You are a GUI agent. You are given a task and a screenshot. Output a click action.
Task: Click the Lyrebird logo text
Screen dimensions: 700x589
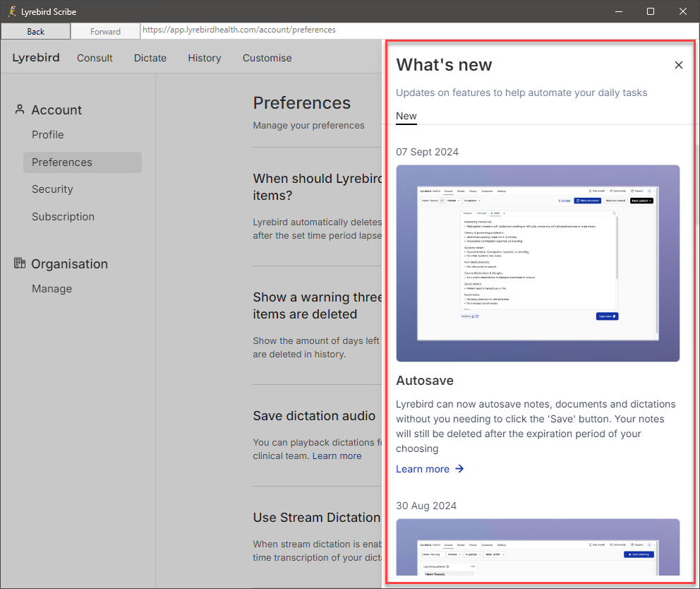click(x=36, y=58)
